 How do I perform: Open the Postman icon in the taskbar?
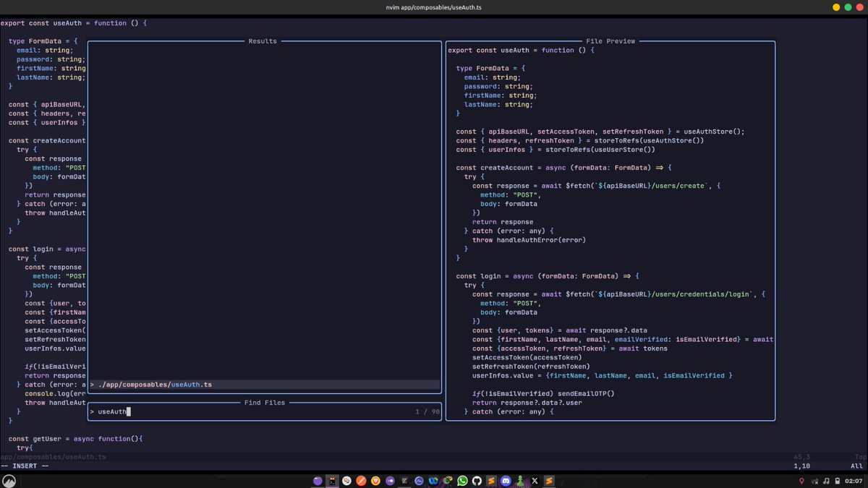click(x=361, y=481)
